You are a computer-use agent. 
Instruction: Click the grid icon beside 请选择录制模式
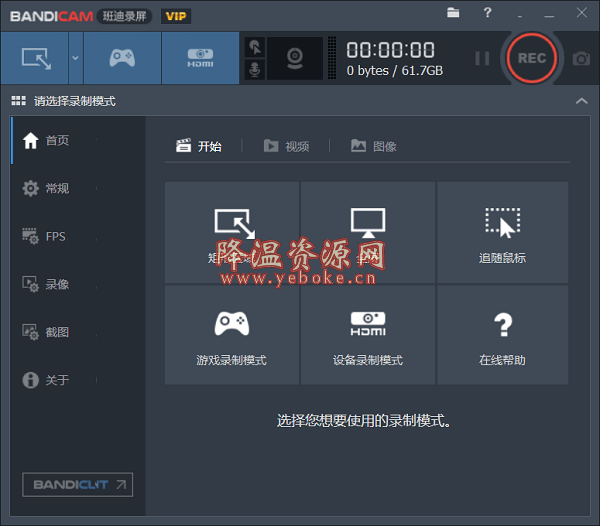[19, 101]
